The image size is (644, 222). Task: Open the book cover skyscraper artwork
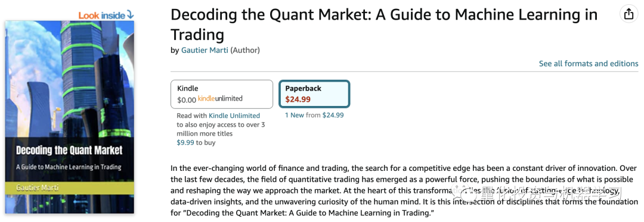click(x=69, y=78)
